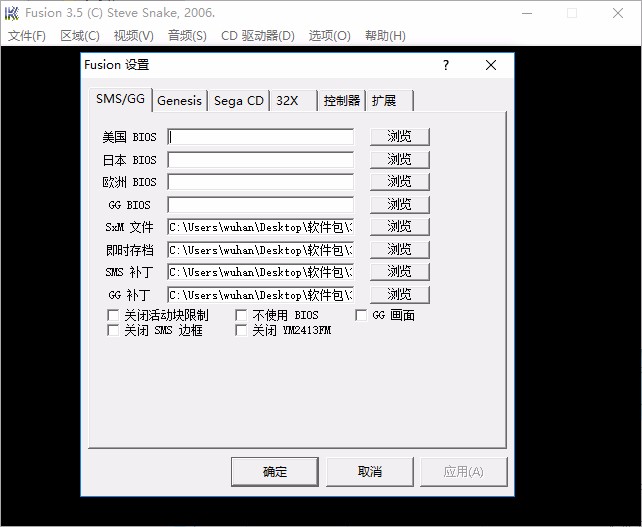Click the 欧洲 BIOS path field
The image size is (642, 527).
260,182
